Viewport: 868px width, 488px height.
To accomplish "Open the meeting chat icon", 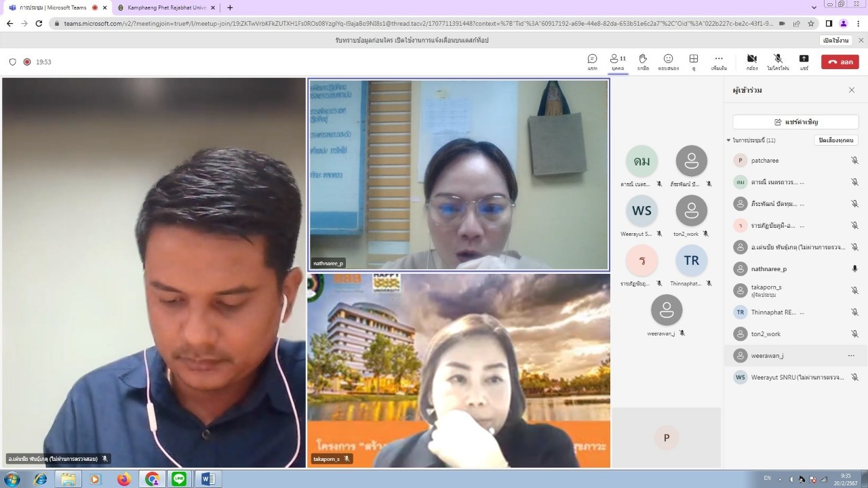I will [x=592, y=62].
